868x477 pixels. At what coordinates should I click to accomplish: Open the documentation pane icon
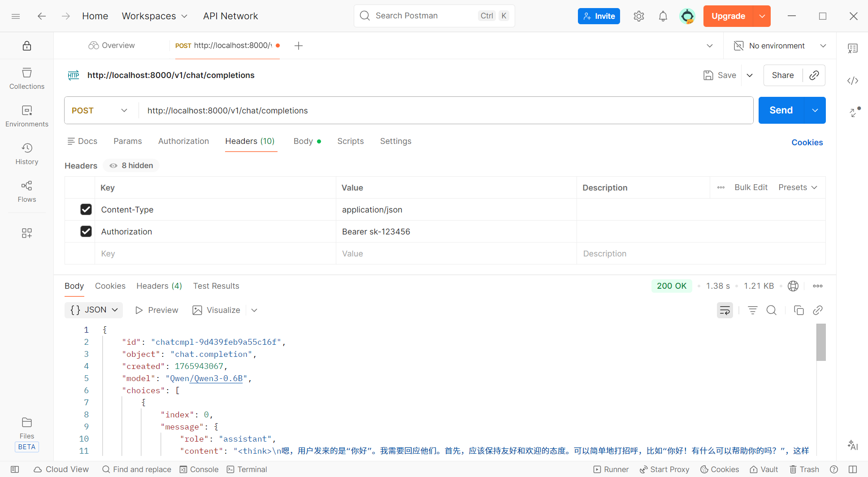click(x=853, y=48)
